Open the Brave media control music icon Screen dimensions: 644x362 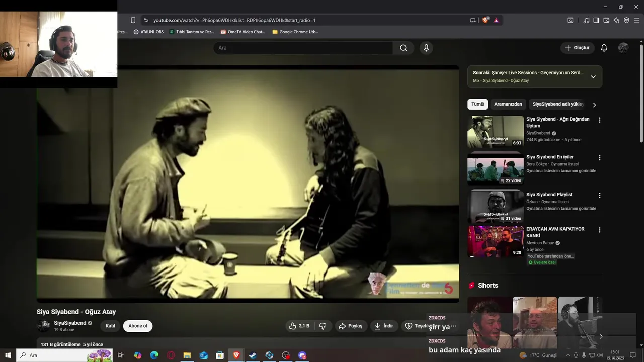(586, 20)
